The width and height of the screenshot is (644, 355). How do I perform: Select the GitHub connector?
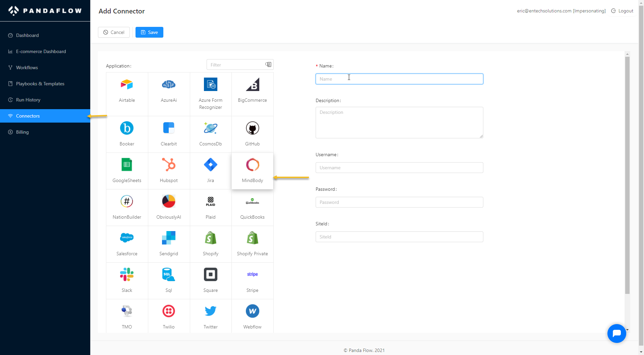[253, 134]
